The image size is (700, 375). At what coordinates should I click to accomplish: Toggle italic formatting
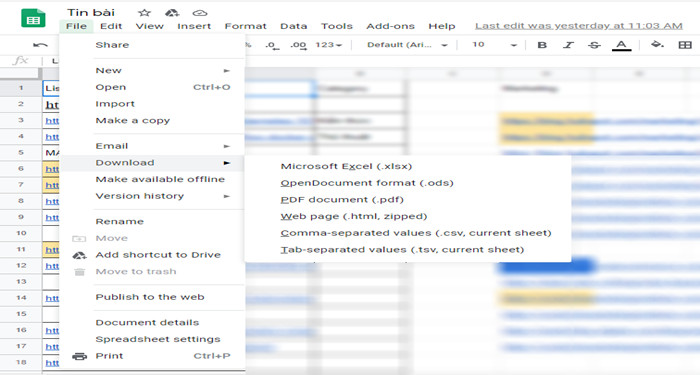(x=568, y=45)
